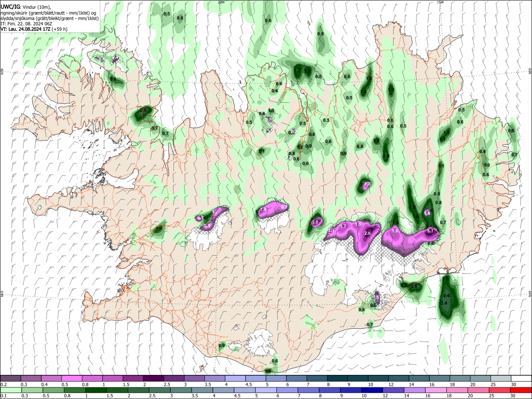Click the 0.8 value off north coast
The height and width of the screenshot is (399, 532).
pyautogui.click(x=320, y=34)
